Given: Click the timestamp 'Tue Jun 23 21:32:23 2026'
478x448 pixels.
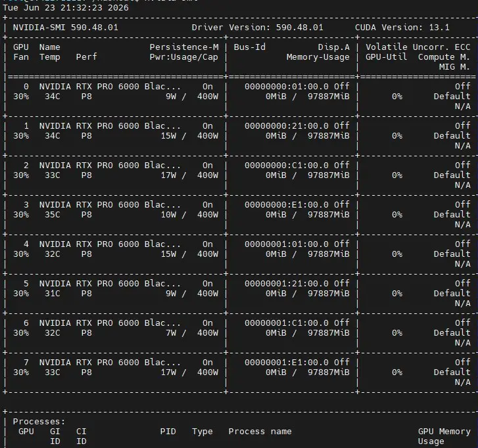Looking at the screenshot, I should [x=66, y=8].
